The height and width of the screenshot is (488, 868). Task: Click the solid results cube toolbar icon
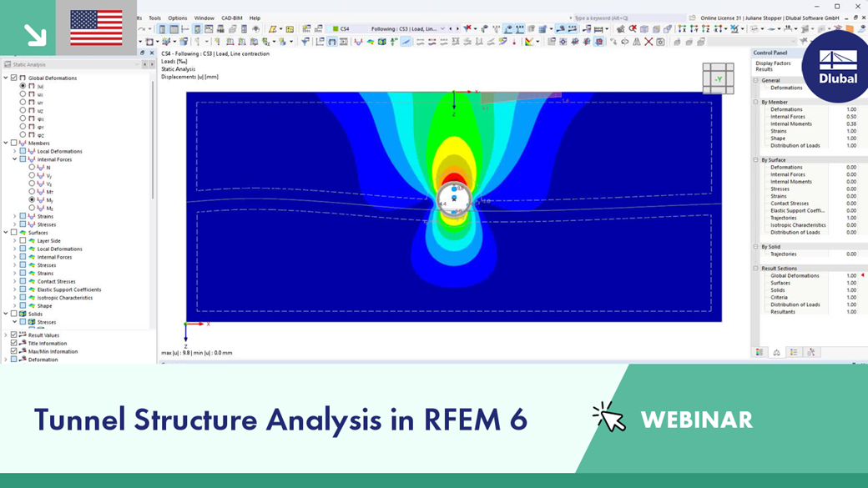tap(382, 42)
